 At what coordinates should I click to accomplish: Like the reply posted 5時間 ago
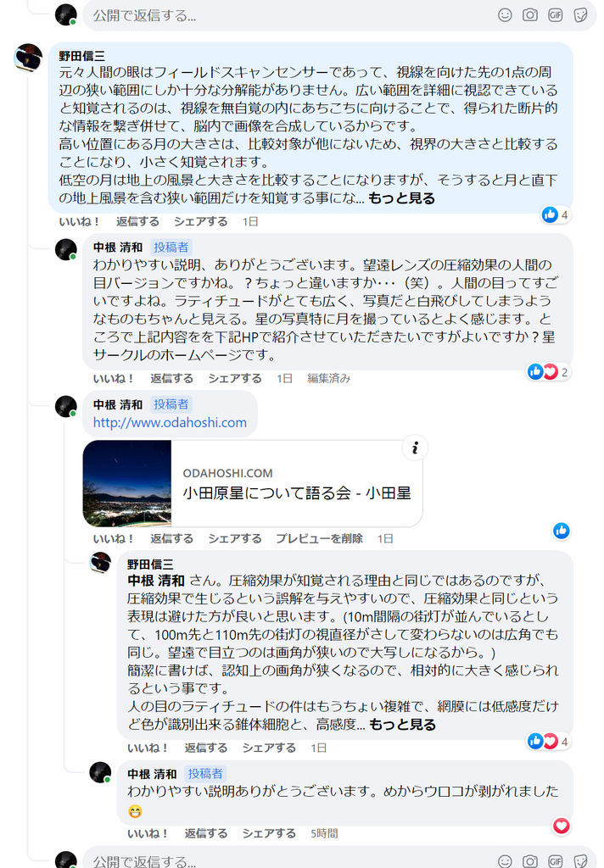(x=148, y=834)
